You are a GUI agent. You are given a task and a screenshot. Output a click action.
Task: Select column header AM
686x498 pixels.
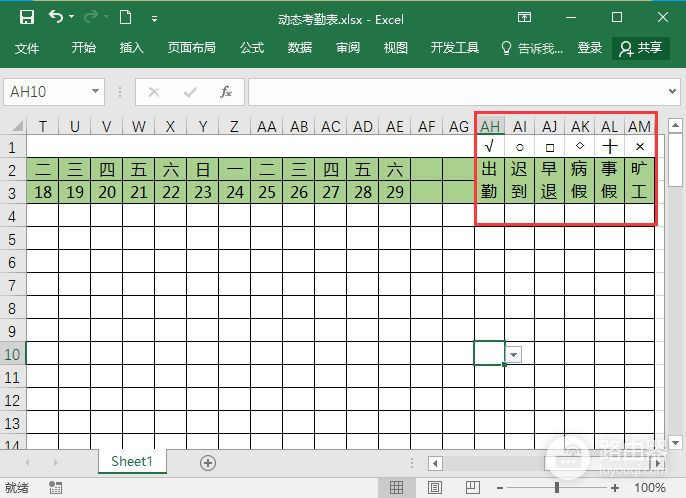(639, 126)
